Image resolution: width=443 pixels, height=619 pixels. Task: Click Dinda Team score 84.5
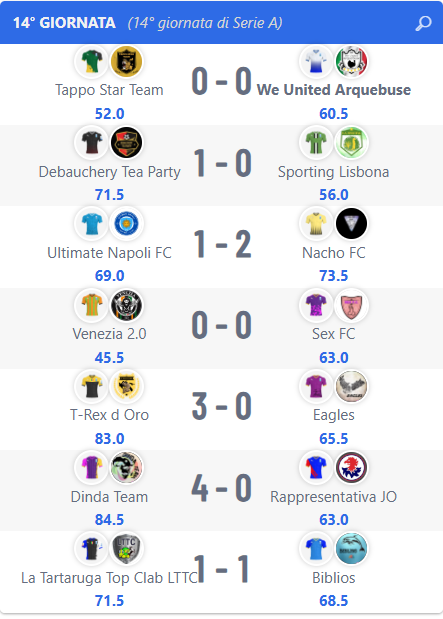(109, 520)
